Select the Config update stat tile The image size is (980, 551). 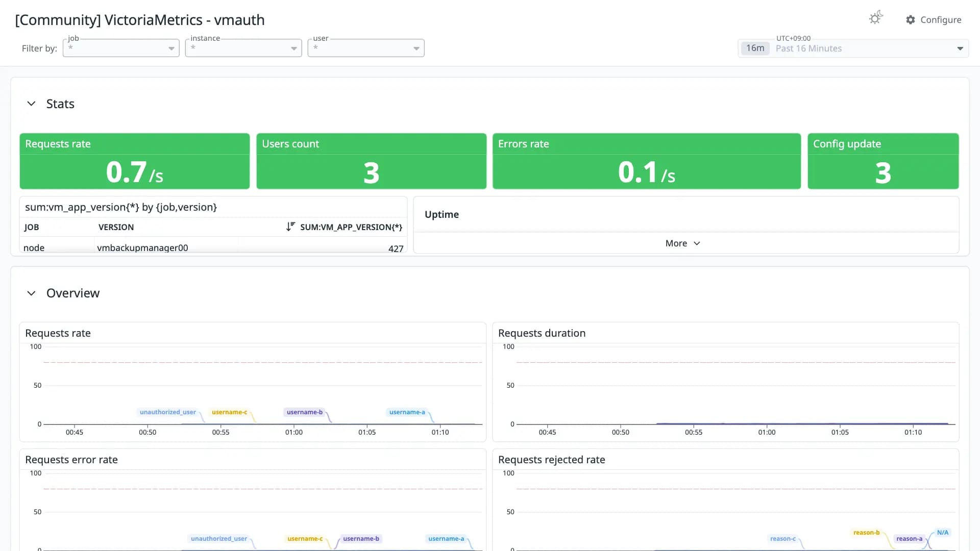883,161
